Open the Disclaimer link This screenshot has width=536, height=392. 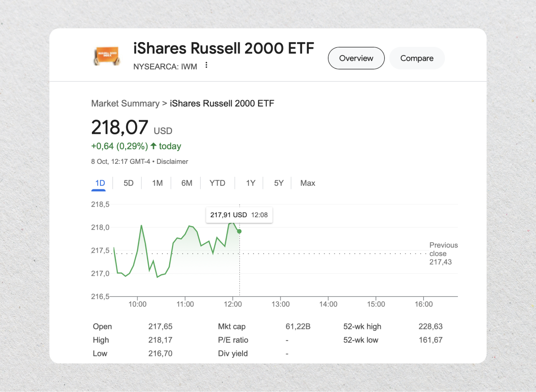(172, 161)
